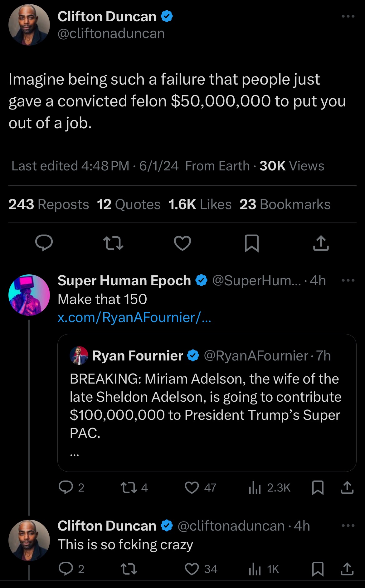Screen dimensions: 365x588
Task: Open more options on Clifton Duncan's reply
Action: pos(348,526)
